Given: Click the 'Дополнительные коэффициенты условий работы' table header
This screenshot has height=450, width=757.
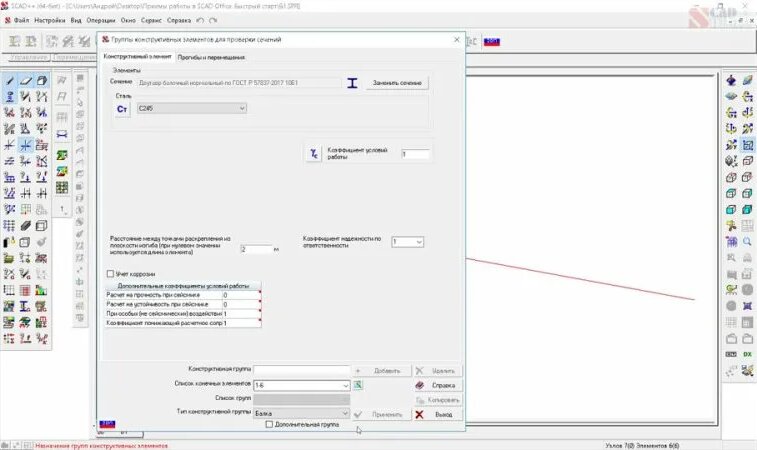Looking at the screenshot, I should [x=183, y=286].
